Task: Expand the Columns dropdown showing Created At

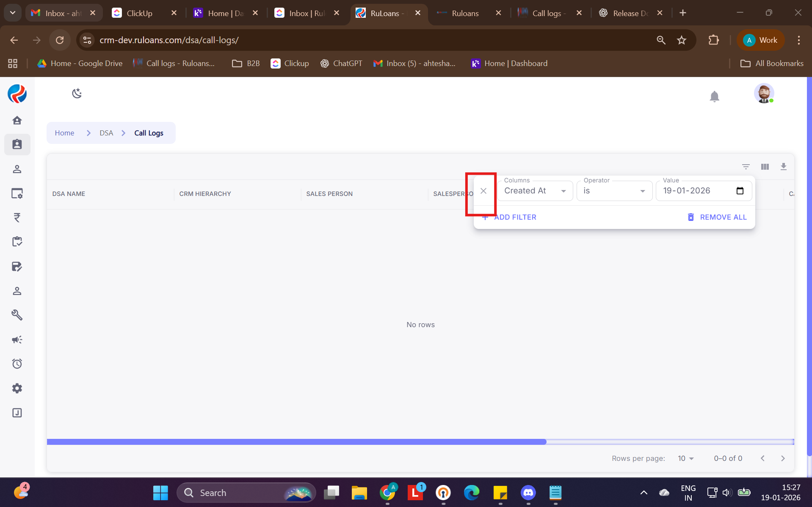Action: pyautogui.click(x=535, y=191)
